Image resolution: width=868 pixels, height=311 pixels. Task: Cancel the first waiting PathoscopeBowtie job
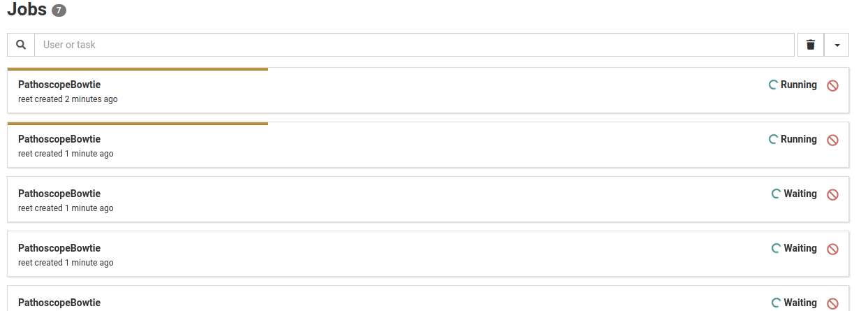click(x=832, y=194)
